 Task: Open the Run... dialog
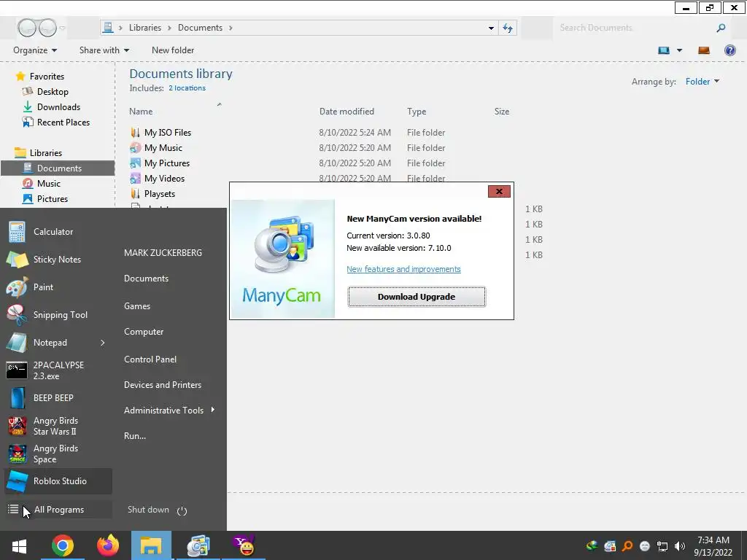pyautogui.click(x=135, y=436)
